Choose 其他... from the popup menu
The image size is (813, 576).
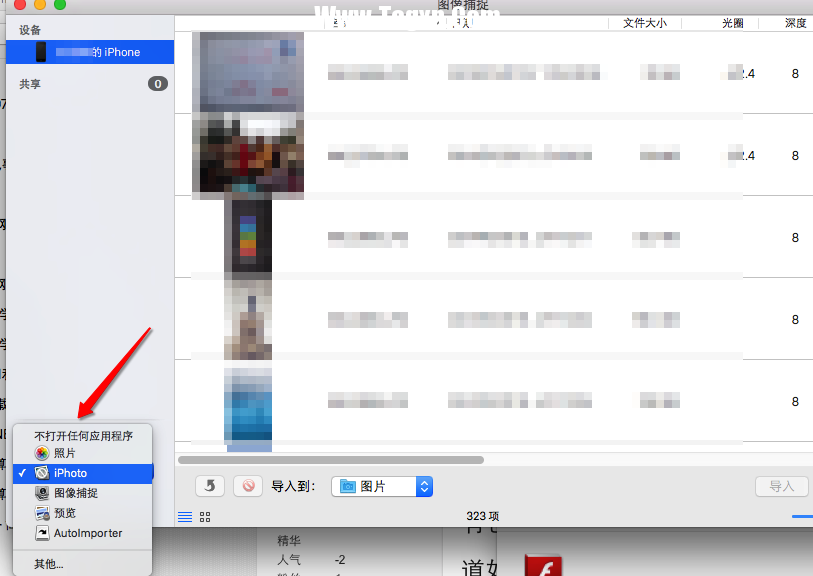83,564
